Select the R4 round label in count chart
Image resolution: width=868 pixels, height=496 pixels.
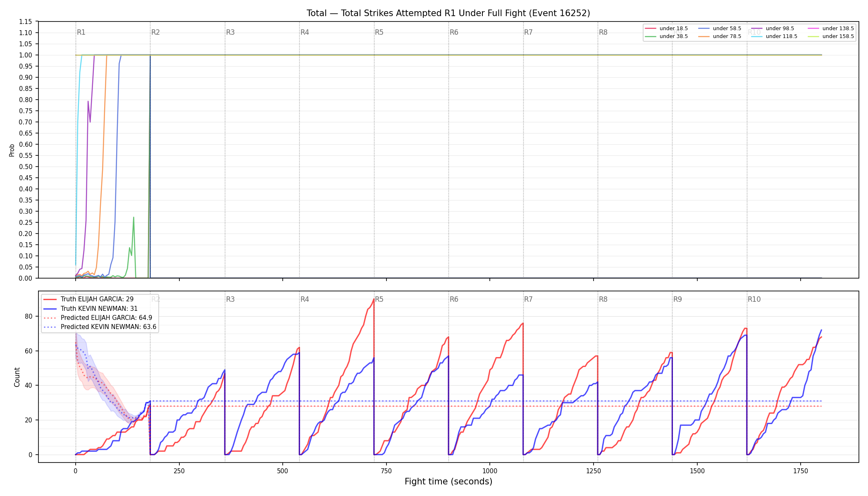305,299
